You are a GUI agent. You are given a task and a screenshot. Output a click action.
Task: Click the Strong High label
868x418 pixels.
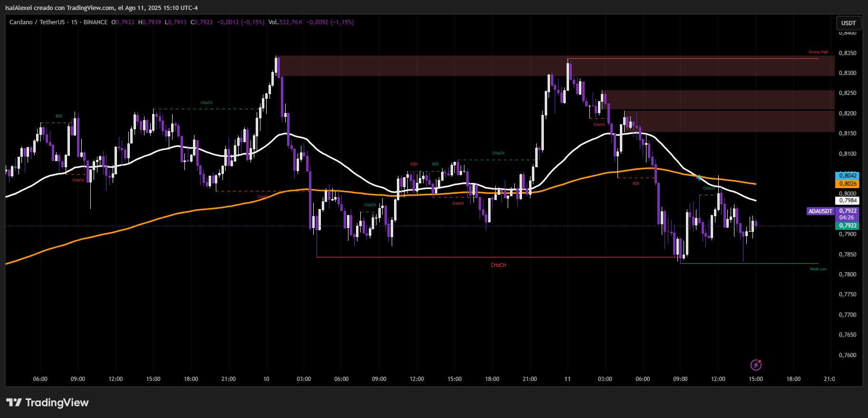click(x=818, y=52)
